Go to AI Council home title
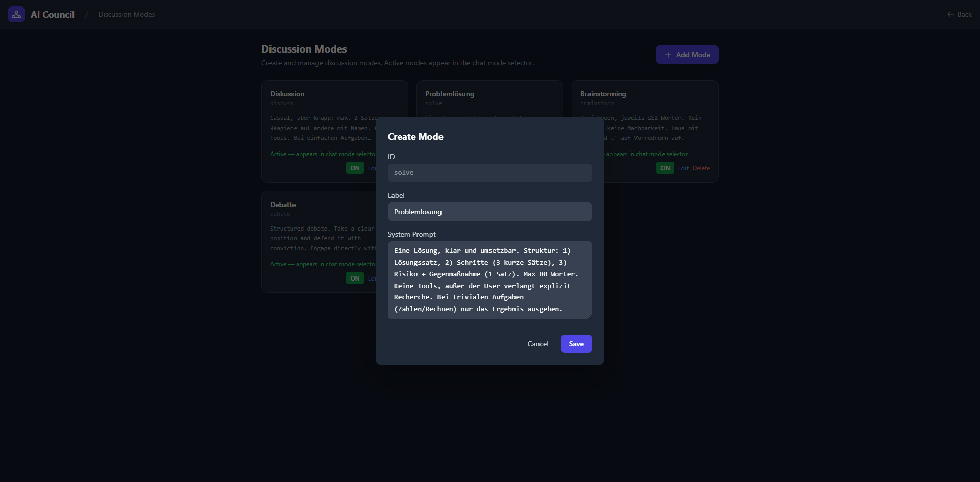Screen dimensions: 980x482 [x=53, y=14]
